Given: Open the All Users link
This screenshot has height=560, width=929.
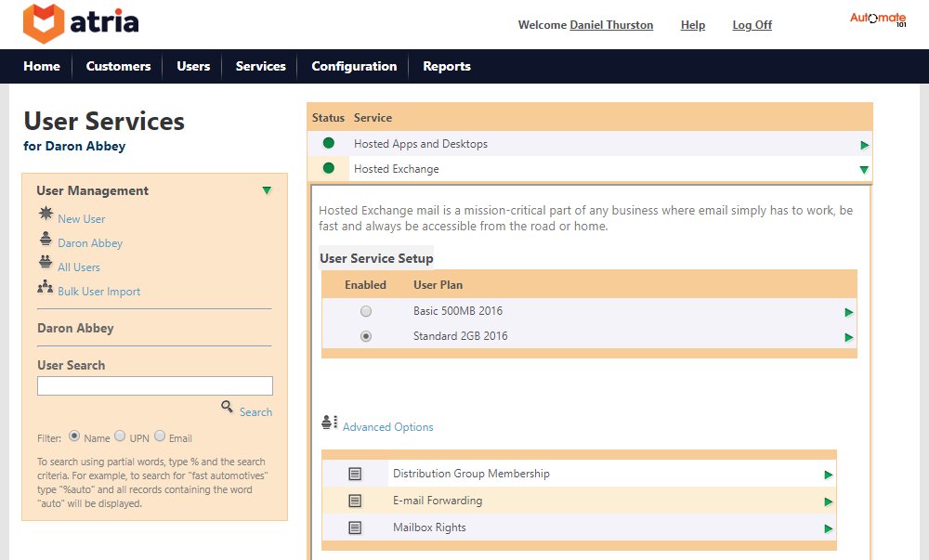Looking at the screenshot, I should [x=79, y=267].
